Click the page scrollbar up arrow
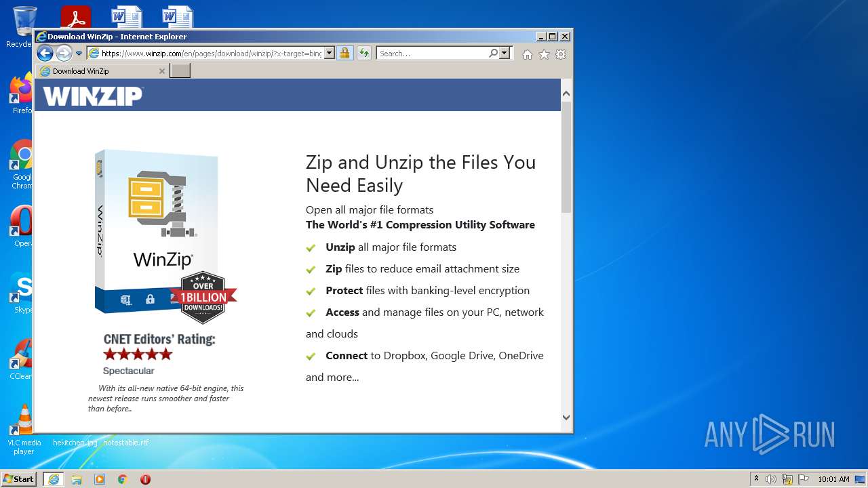The height and width of the screenshot is (488, 868). [566, 94]
